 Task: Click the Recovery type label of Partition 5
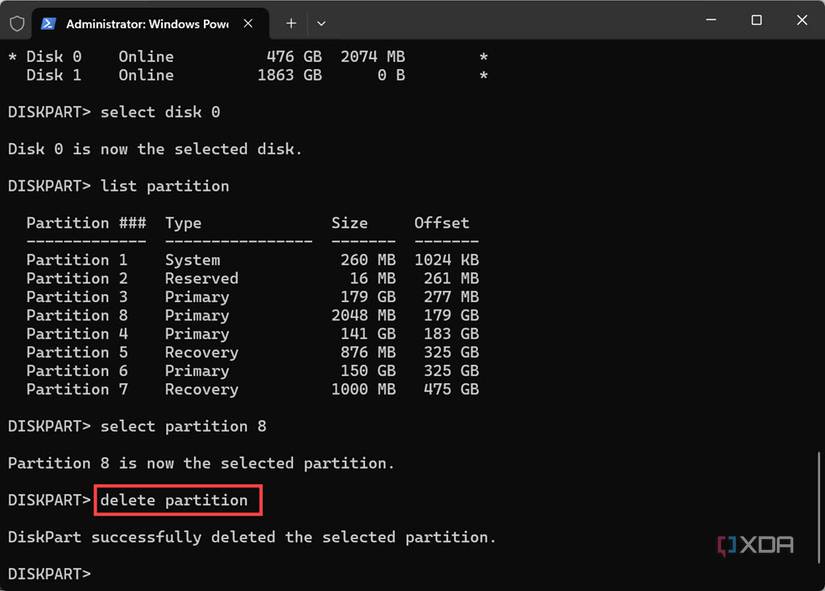point(201,352)
